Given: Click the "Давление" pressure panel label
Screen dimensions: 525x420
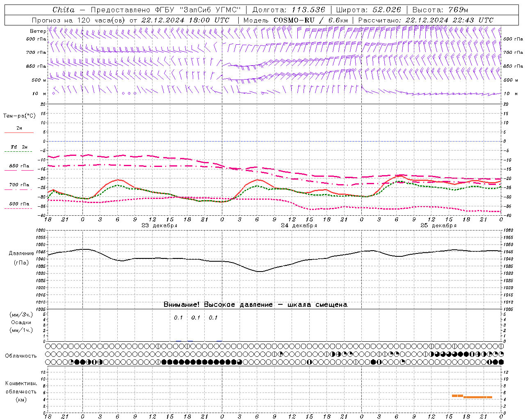Looking at the screenshot, I should pos(21,253).
